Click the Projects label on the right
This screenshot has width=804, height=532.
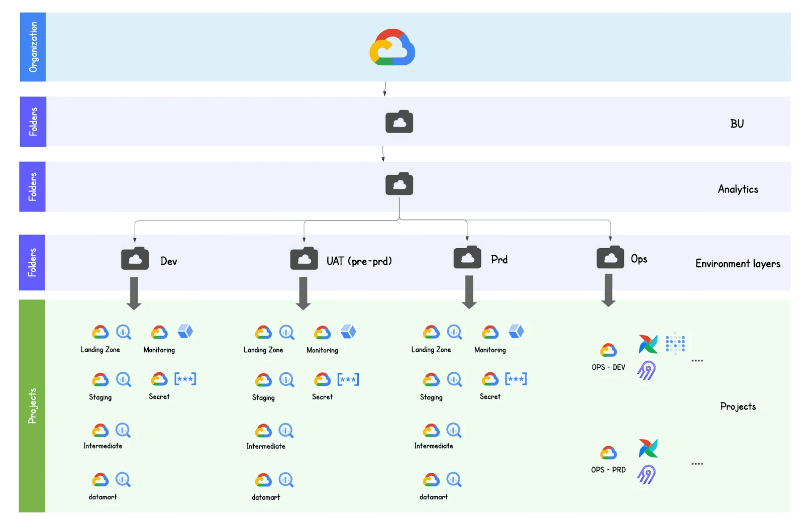click(738, 406)
